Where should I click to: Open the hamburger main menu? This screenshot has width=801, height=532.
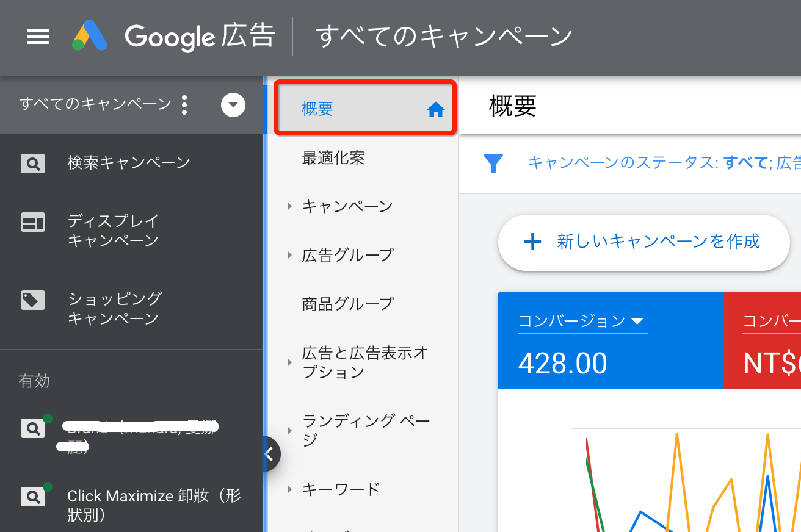tap(38, 37)
